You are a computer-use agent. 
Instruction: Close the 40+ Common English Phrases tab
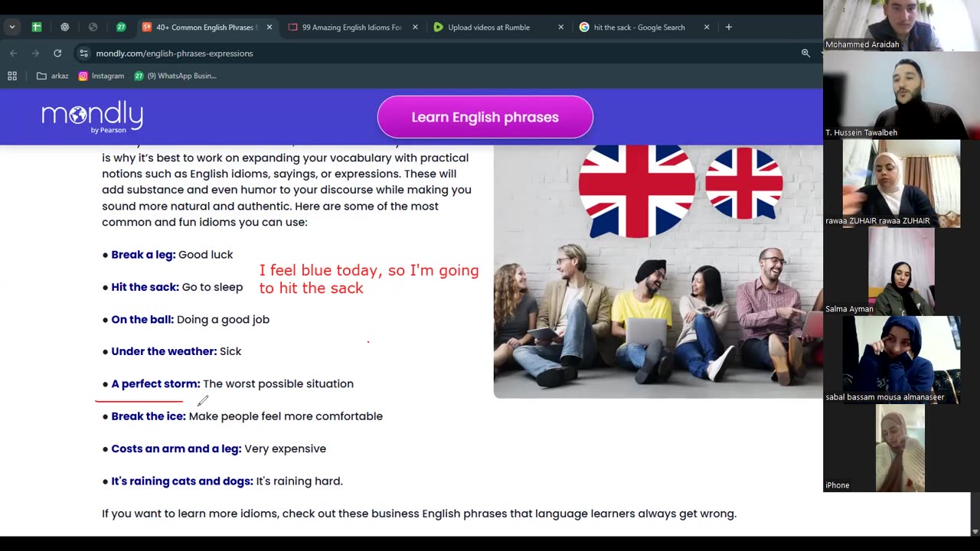coord(269,27)
